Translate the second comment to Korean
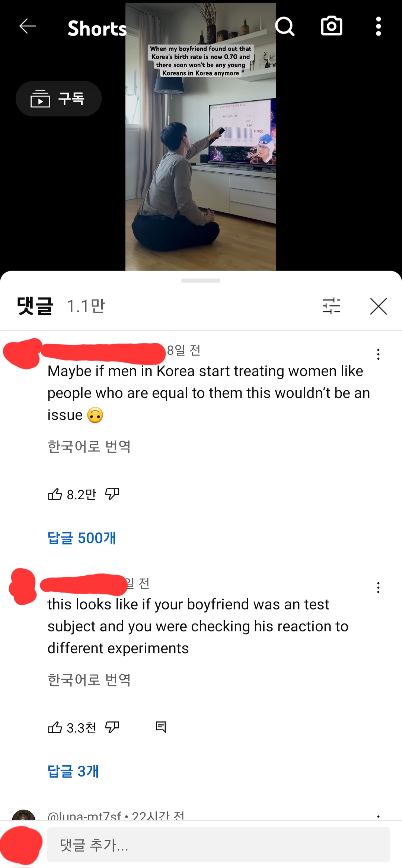The image size is (402, 868). (x=89, y=680)
